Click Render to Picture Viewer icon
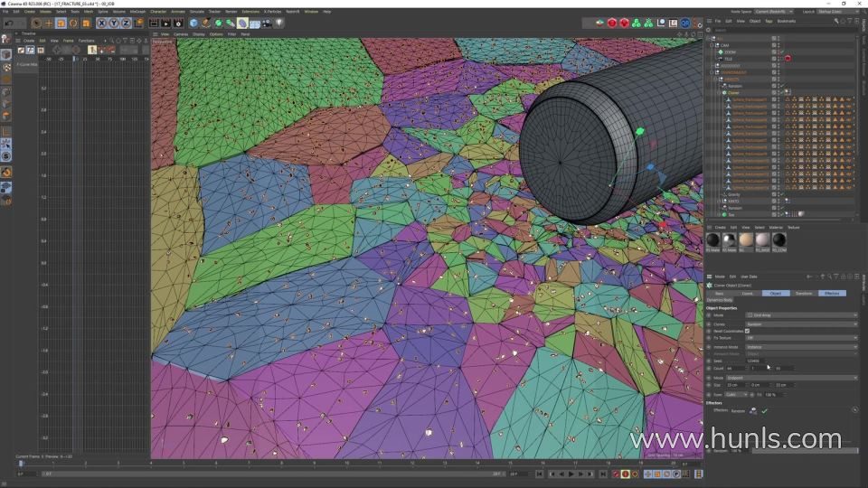The height and width of the screenshot is (488, 868). tap(165, 23)
